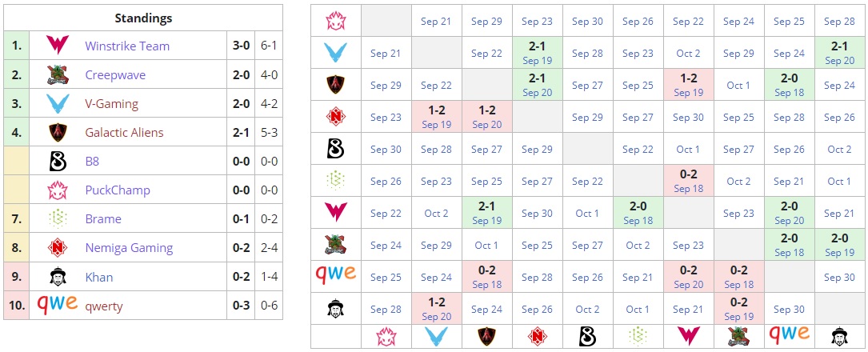Image resolution: width=868 pixels, height=352 pixels.
Task: Click Nemiga logo in crosstable left column
Action: tap(335, 117)
